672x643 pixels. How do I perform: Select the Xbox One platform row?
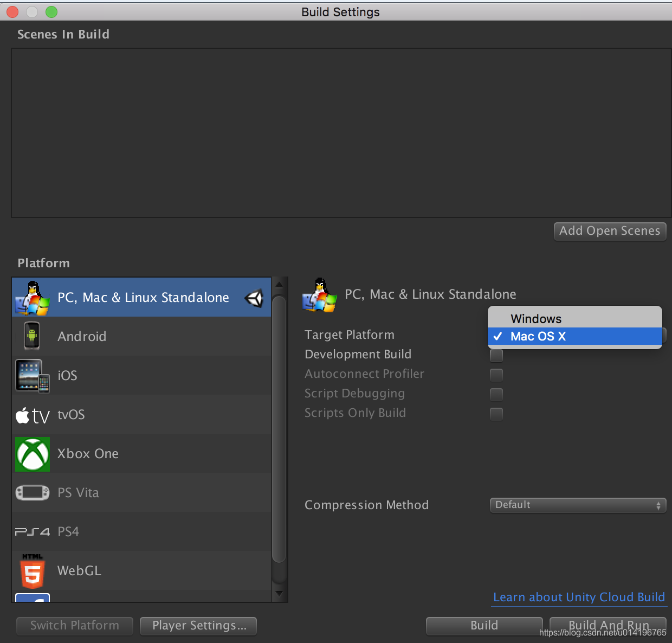pyautogui.click(x=141, y=453)
